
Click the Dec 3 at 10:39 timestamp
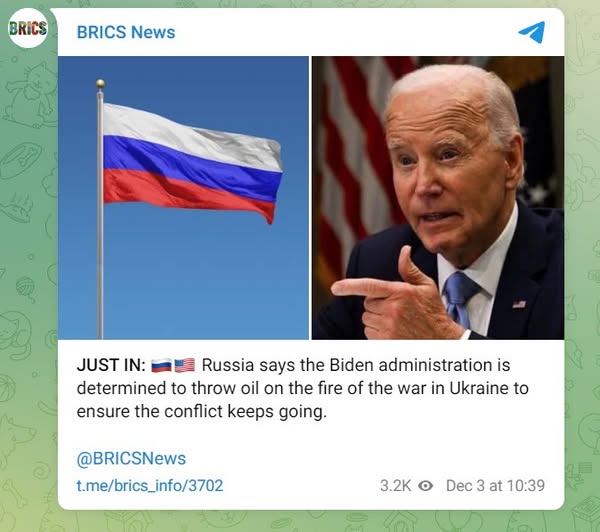point(495,486)
